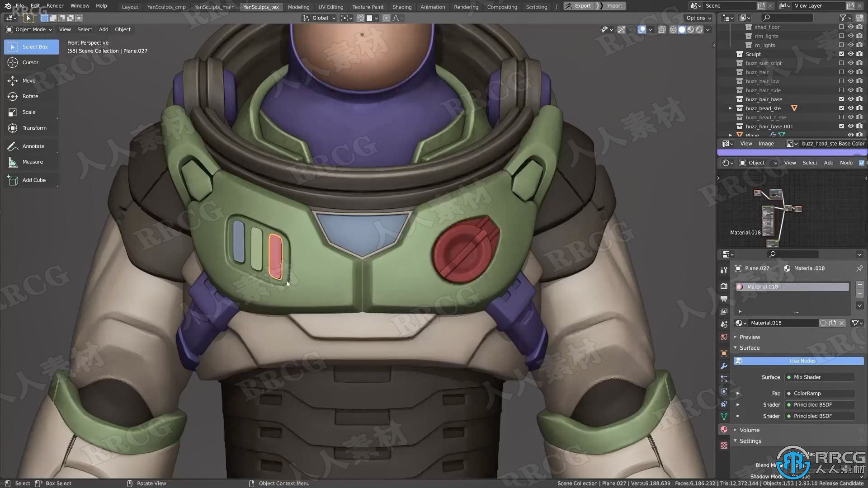
Task: Switch to the Shading workspace
Action: (402, 7)
